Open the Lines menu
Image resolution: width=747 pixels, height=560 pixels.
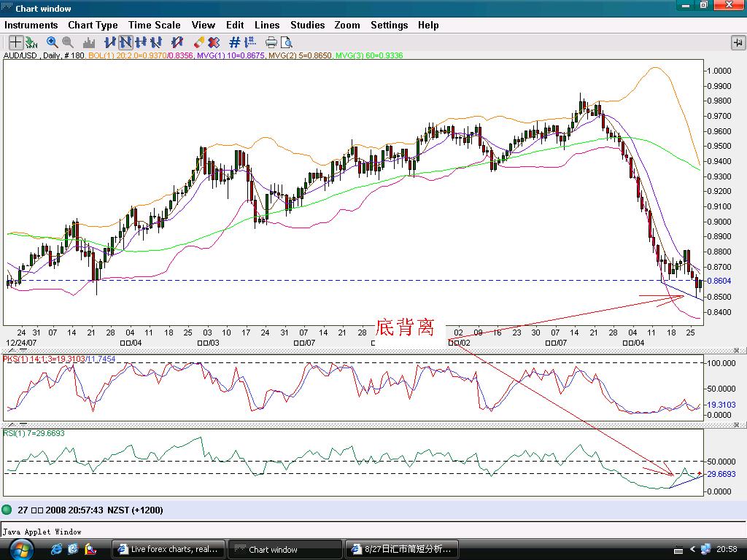pyautogui.click(x=267, y=26)
